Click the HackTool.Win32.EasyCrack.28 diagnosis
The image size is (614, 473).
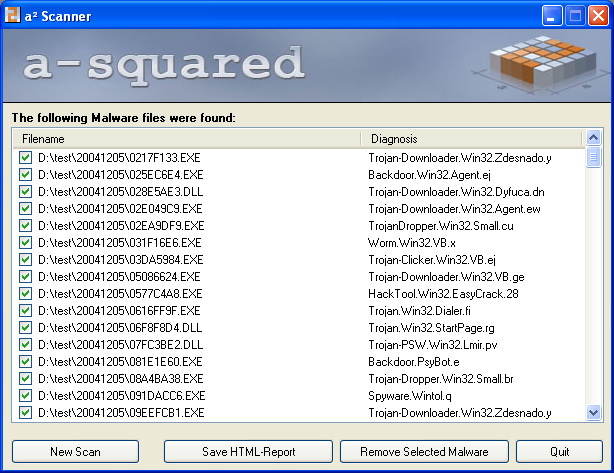tap(443, 294)
